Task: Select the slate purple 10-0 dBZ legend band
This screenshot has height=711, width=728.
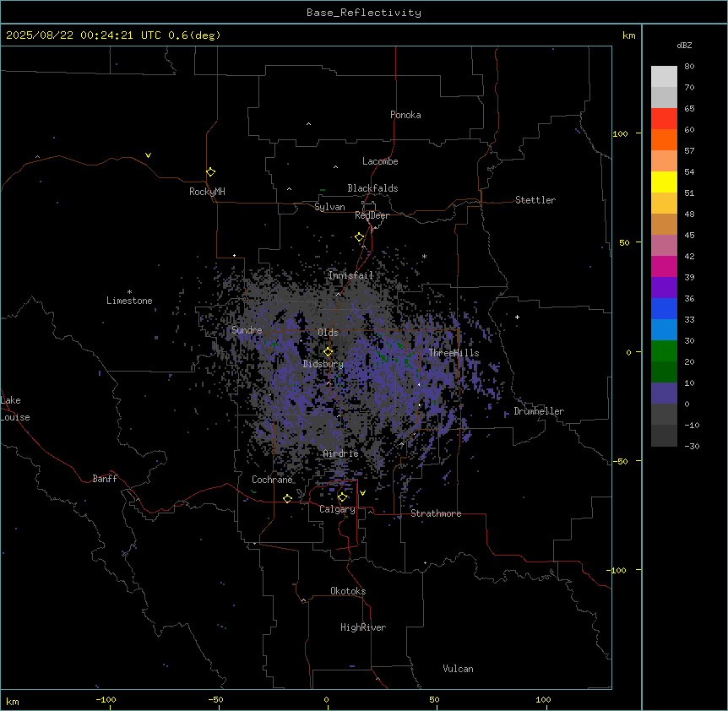Action: point(664,393)
